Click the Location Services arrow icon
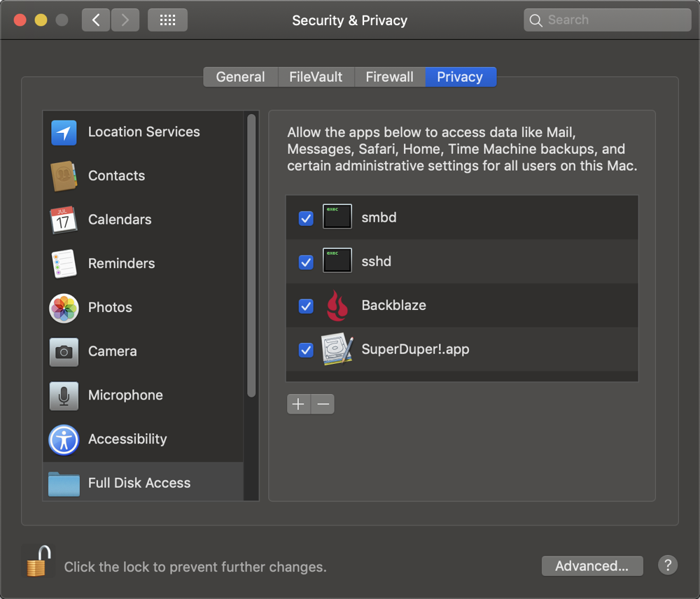 click(x=64, y=132)
